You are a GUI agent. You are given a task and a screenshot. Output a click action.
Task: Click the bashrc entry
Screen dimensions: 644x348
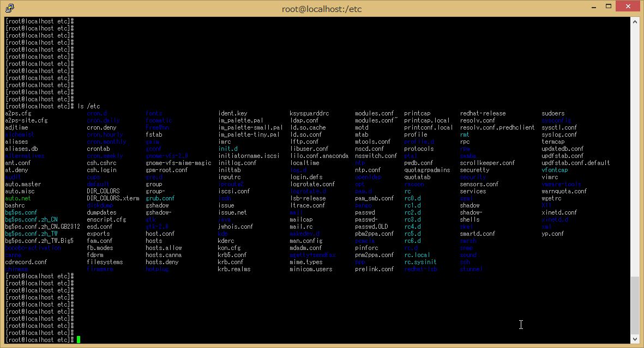pos(15,205)
